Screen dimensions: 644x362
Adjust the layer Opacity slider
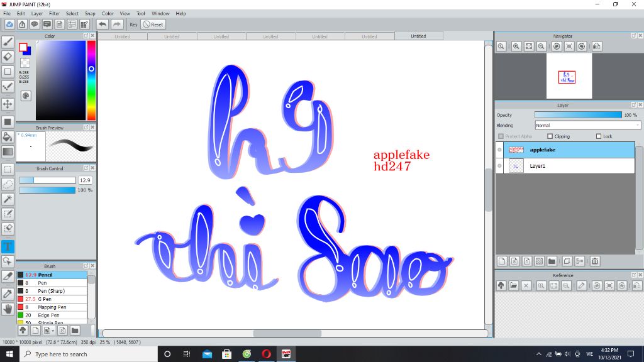click(x=579, y=115)
